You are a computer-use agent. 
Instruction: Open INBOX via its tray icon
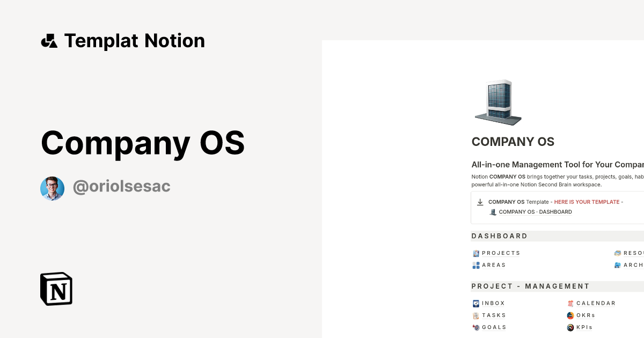tap(475, 303)
